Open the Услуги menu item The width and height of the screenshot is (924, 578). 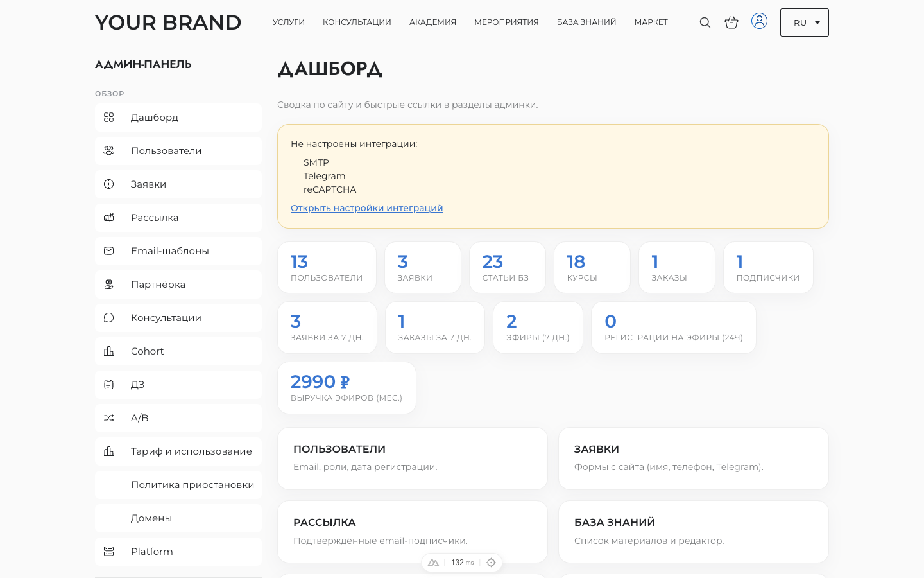pyautogui.click(x=289, y=22)
